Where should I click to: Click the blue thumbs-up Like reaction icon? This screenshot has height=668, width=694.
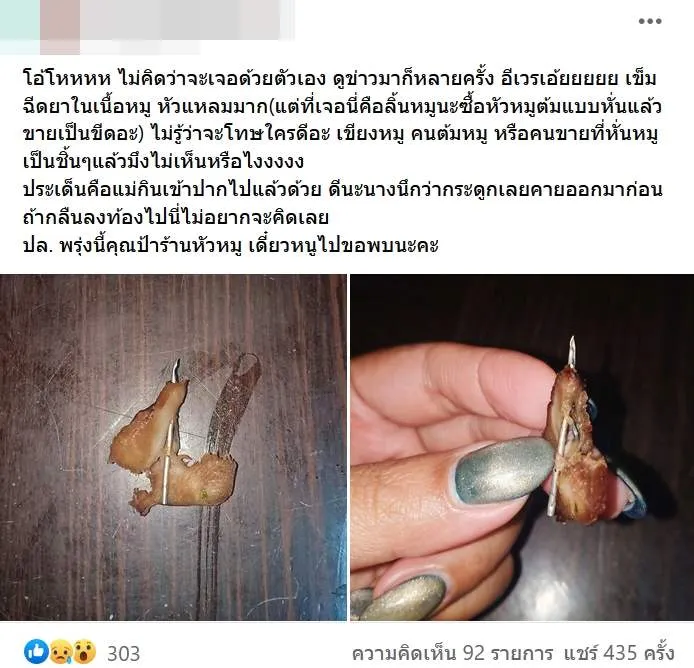click(x=36, y=651)
